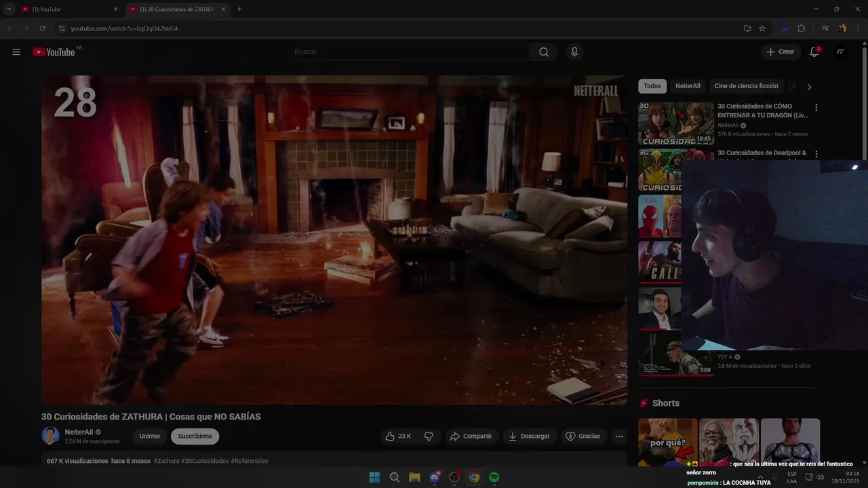
Task: Open options for Deadpool curiosidades video
Action: (x=816, y=155)
